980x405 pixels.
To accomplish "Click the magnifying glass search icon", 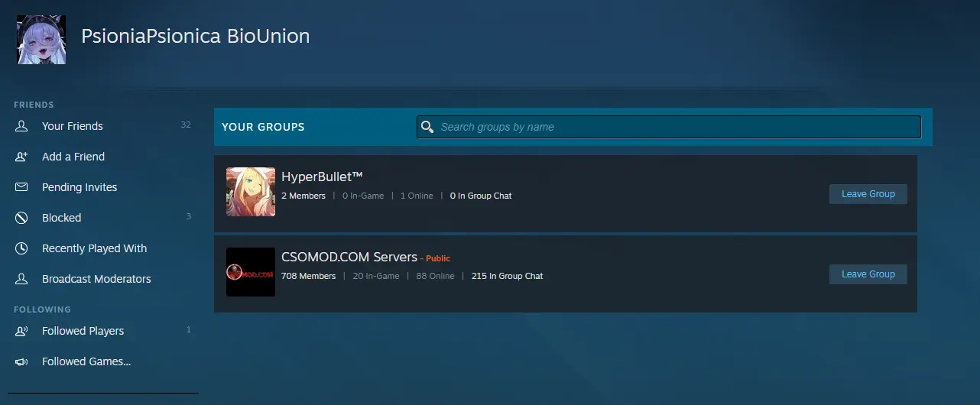I will click(427, 127).
